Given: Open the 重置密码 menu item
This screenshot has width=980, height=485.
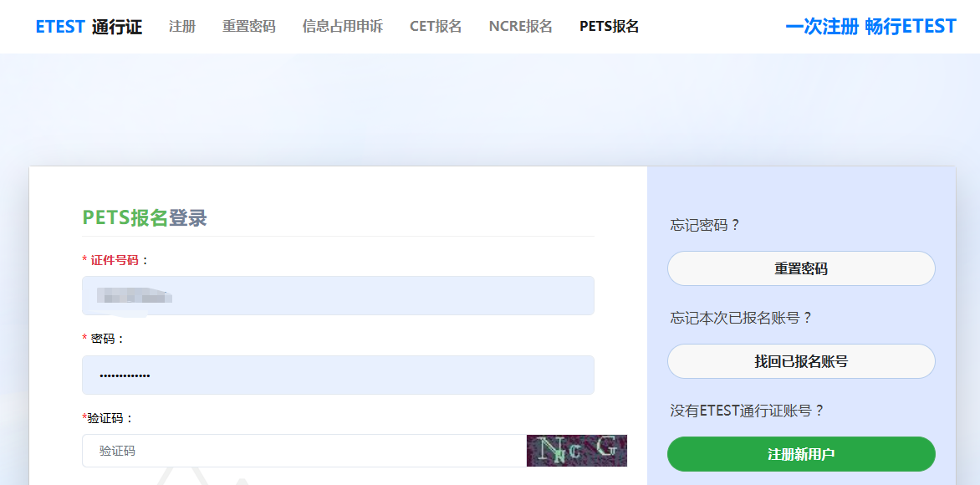Looking at the screenshot, I should 248,26.
